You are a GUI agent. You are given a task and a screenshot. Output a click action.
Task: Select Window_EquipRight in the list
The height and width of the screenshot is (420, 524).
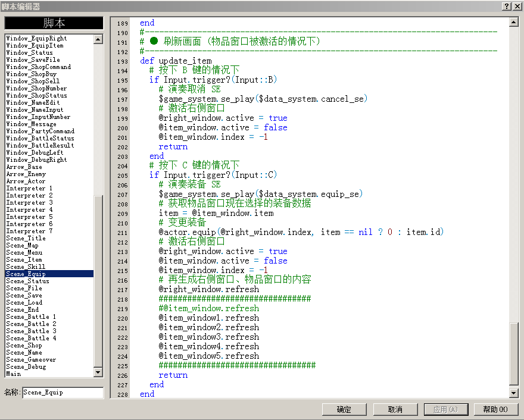[x=49, y=39]
